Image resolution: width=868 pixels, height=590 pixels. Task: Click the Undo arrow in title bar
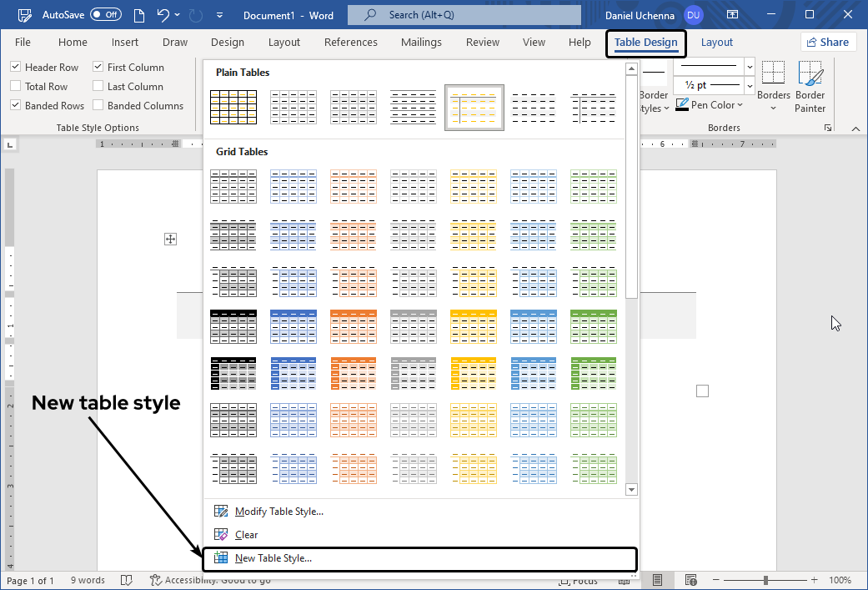coord(163,15)
